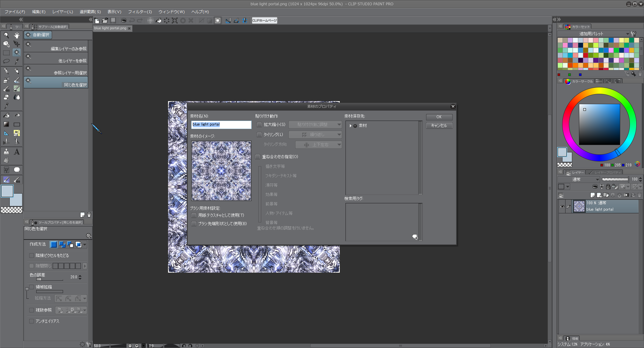
Task: Select the Eraser tool
Action: 6,97
